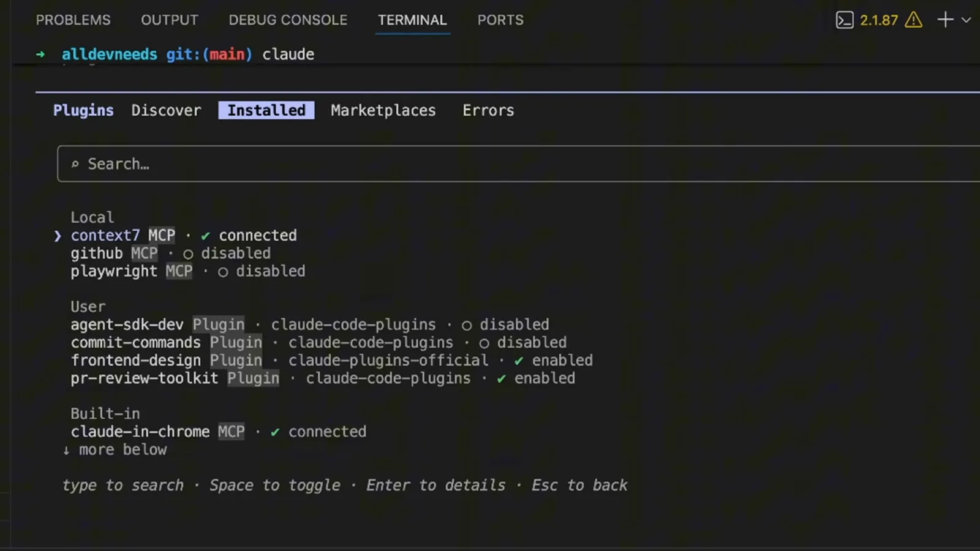Select the commit-commands plugin row
This screenshot has width=980, height=551.
318,342
